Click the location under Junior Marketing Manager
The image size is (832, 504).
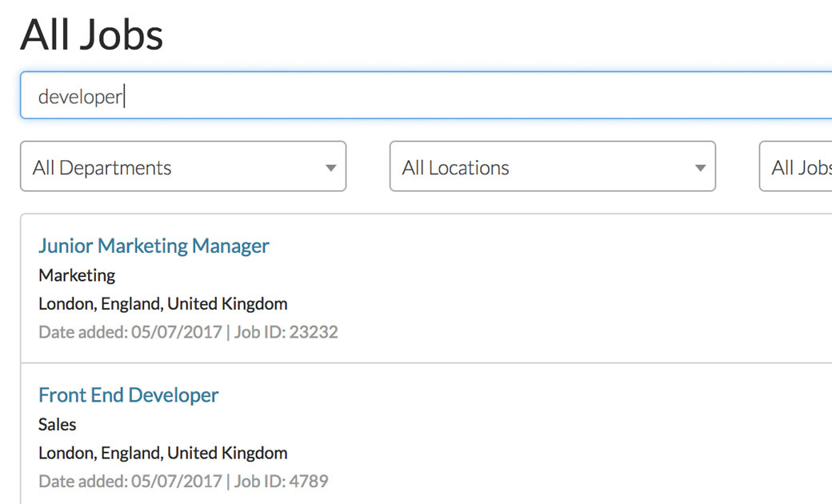tap(162, 304)
